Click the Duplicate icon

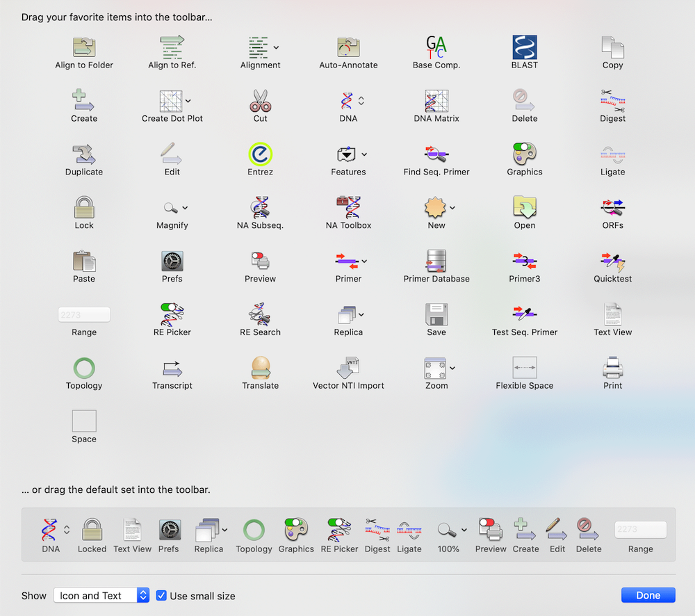coord(84,154)
